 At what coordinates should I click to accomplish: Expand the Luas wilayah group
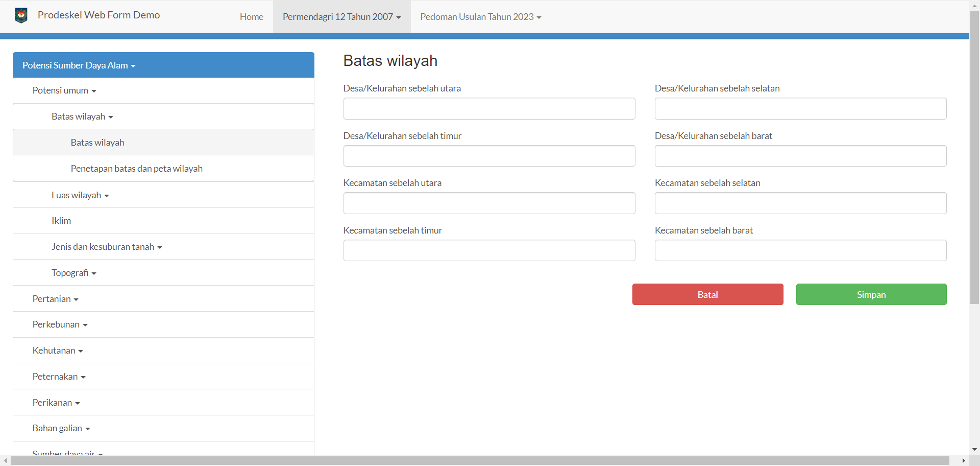[163, 195]
